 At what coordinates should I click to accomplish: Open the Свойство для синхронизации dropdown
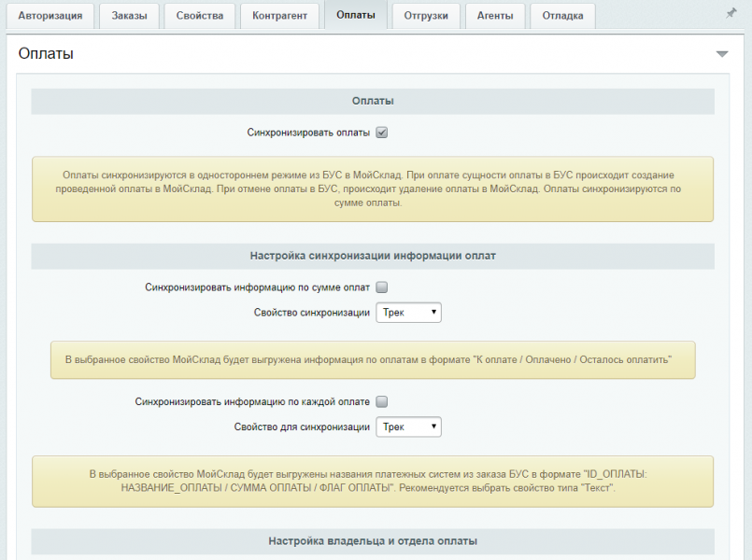pos(408,427)
